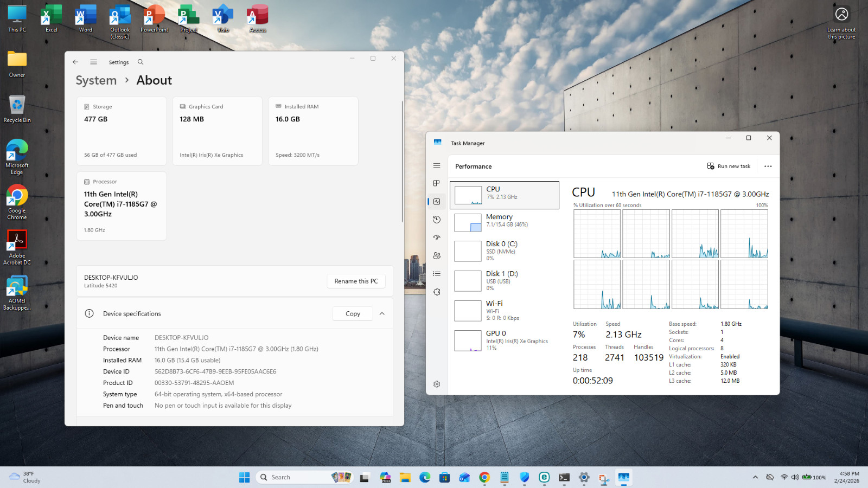Open App history page in Task Manager
This screenshot has width=868, height=488.
[437, 220]
